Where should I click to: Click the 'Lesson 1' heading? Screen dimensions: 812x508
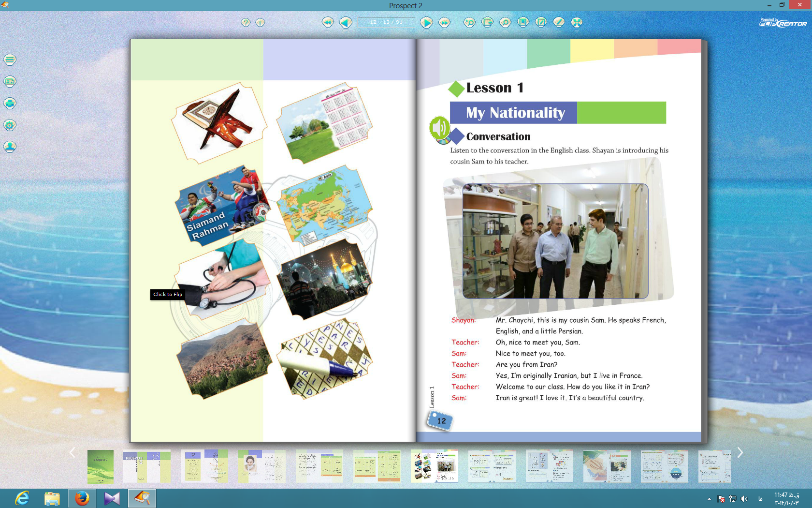click(494, 88)
